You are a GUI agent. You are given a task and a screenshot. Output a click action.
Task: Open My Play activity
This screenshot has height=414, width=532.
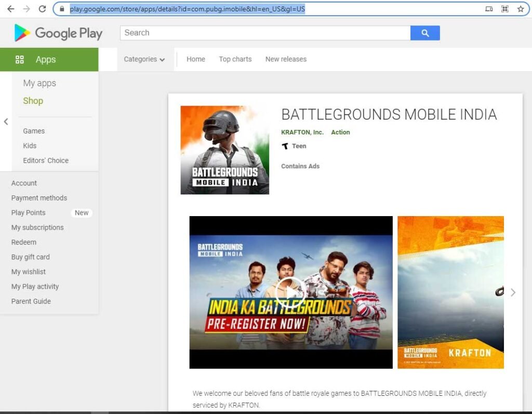point(35,287)
